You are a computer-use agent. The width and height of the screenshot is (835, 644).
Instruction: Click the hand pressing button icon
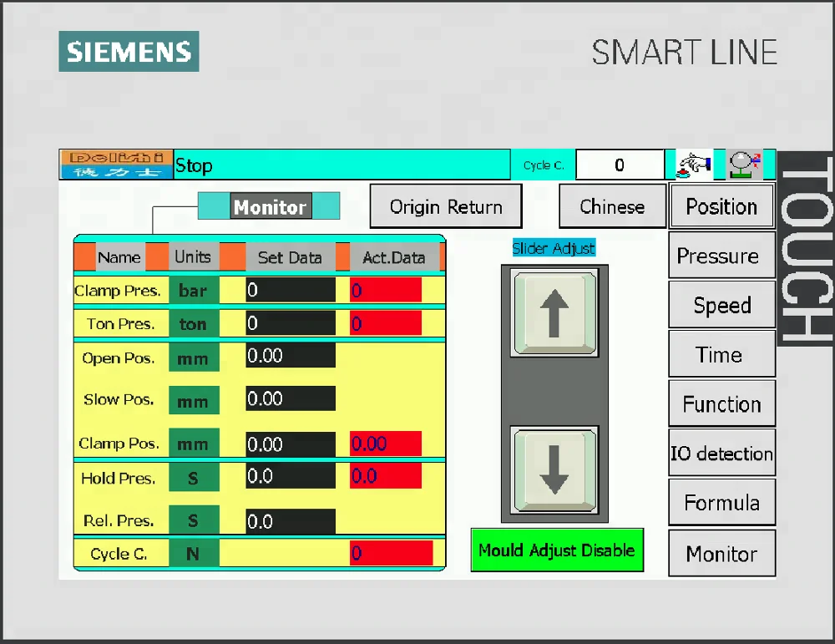694,165
